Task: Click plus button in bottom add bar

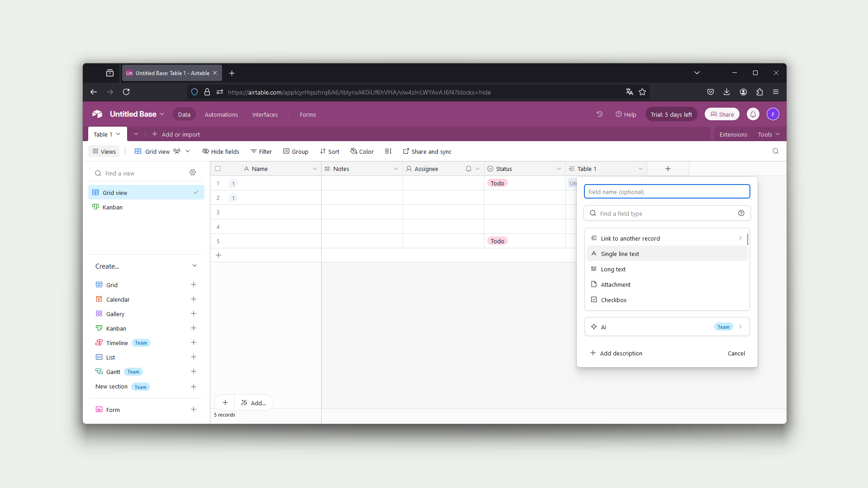Action: coord(225,403)
